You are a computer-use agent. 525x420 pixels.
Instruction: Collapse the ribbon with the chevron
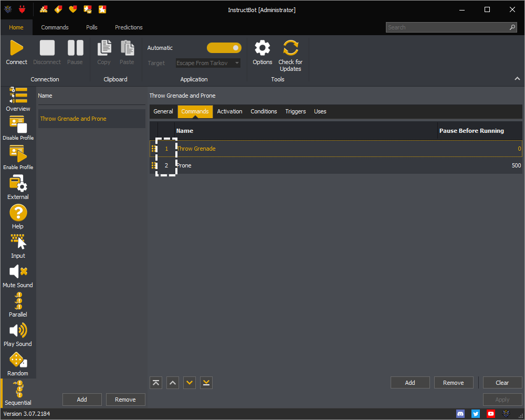tap(517, 78)
